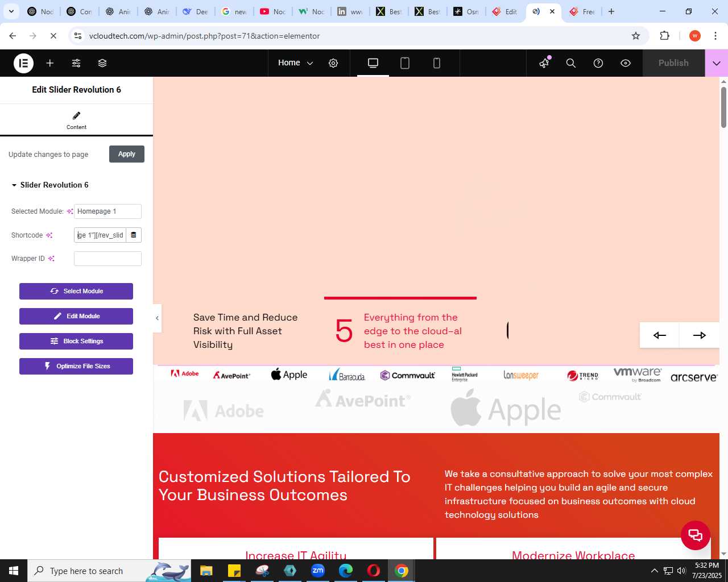The image size is (728, 582).
Task: Preview changes with the eye icon
Action: click(x=626, y=63)
